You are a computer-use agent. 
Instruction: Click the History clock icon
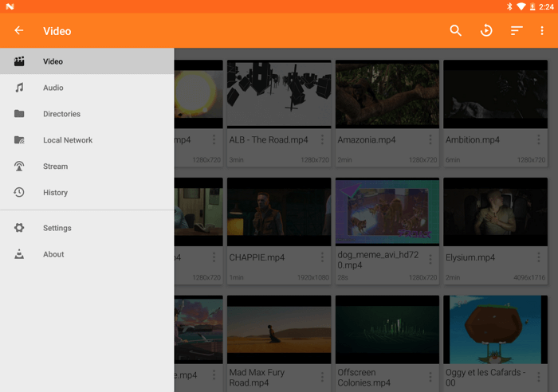tap(19, 193)
